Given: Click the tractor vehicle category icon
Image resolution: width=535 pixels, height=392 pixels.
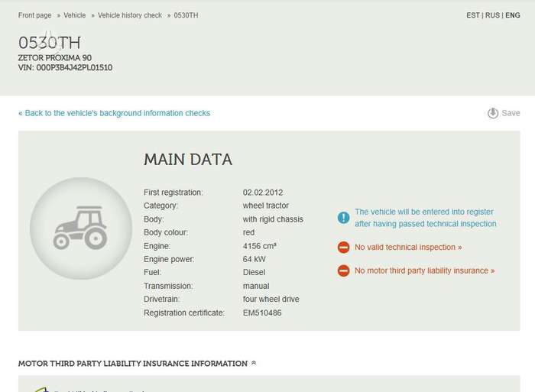Looking at the screenshot, I should coord(81,228).
